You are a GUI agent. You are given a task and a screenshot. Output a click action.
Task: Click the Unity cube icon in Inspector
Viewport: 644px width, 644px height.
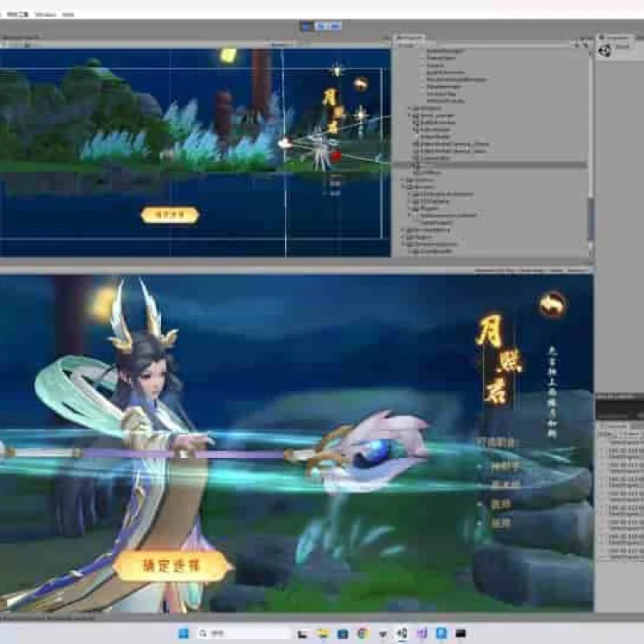pyautogui.click(x=605, y=51)
